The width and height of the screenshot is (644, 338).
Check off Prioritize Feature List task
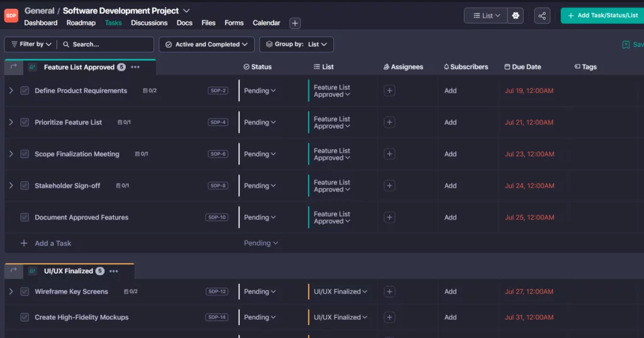click(x=25, y=122)
